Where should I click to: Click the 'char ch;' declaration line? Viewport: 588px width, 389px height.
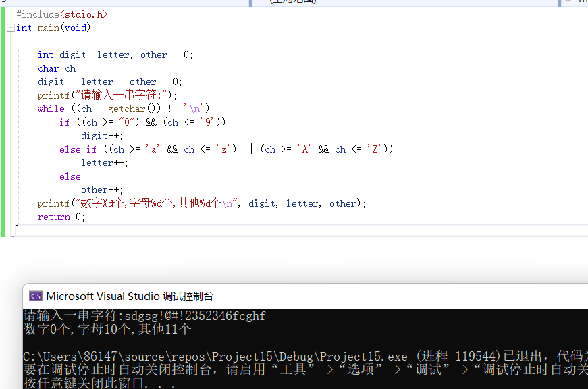pyautogui.click(x=59, y=68)
